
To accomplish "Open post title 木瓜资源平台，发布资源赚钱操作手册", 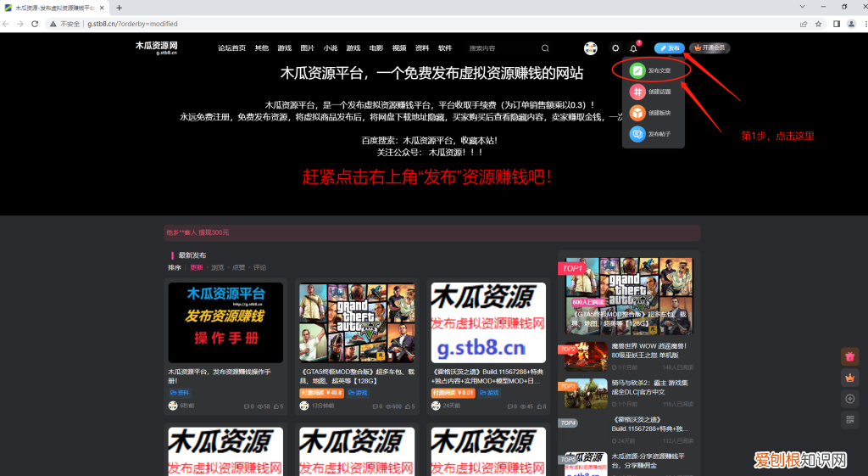I will (220, 376).
